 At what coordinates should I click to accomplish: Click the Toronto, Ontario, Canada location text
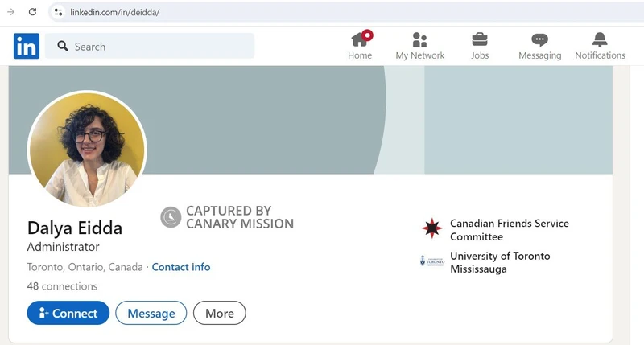click(x=85, y=267)
